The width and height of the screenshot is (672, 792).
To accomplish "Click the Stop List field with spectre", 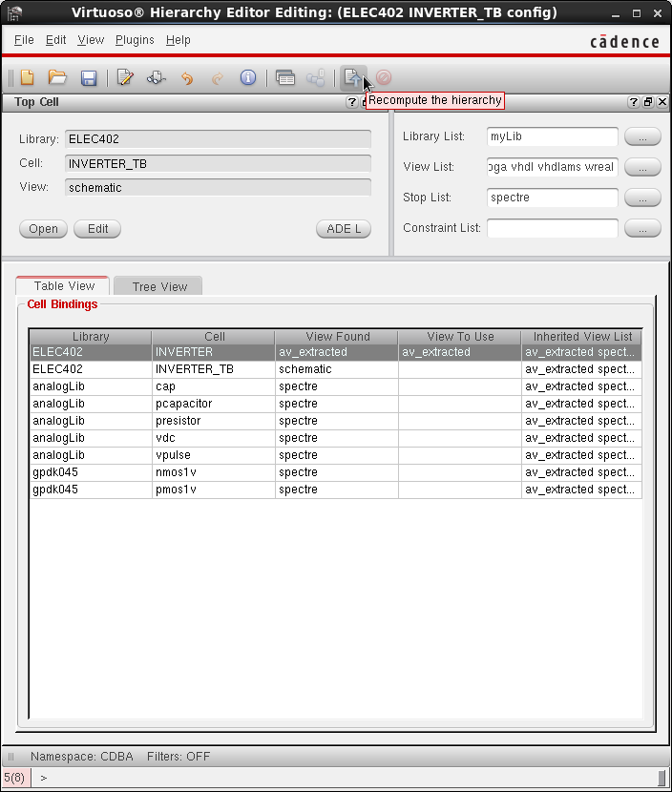I will click(553, 198).
